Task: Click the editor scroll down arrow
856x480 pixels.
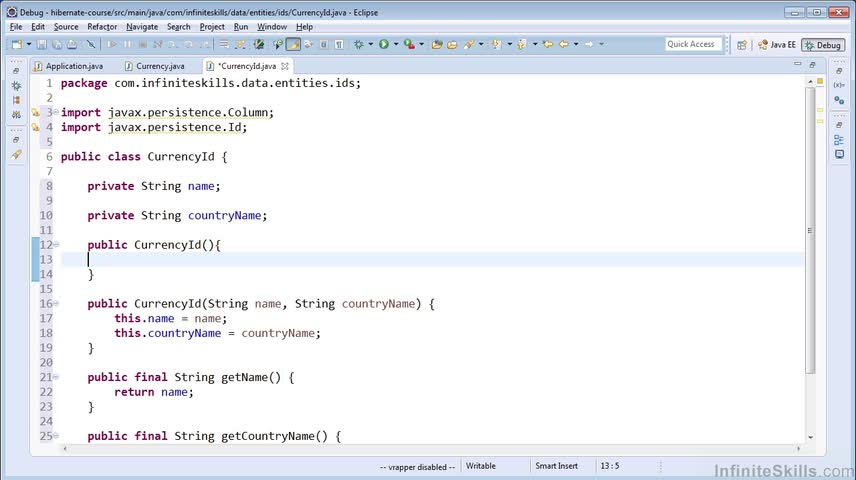Action: [x=810, y=437]
